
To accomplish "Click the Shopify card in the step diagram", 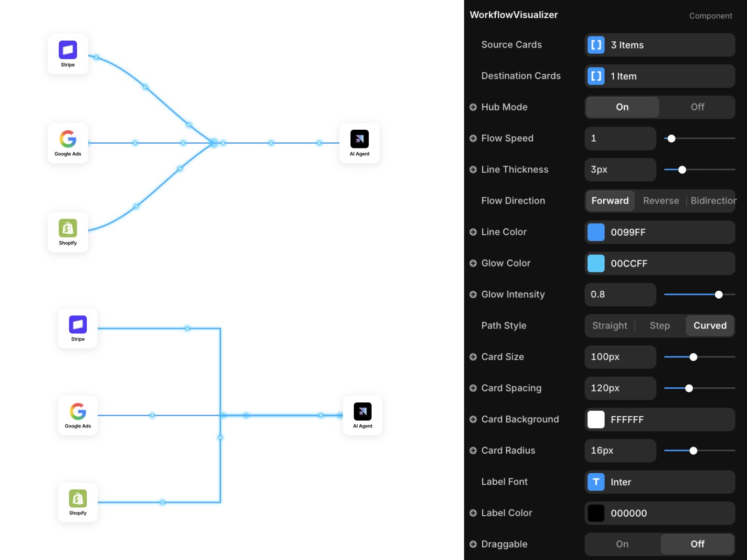I will click(78, 502).
